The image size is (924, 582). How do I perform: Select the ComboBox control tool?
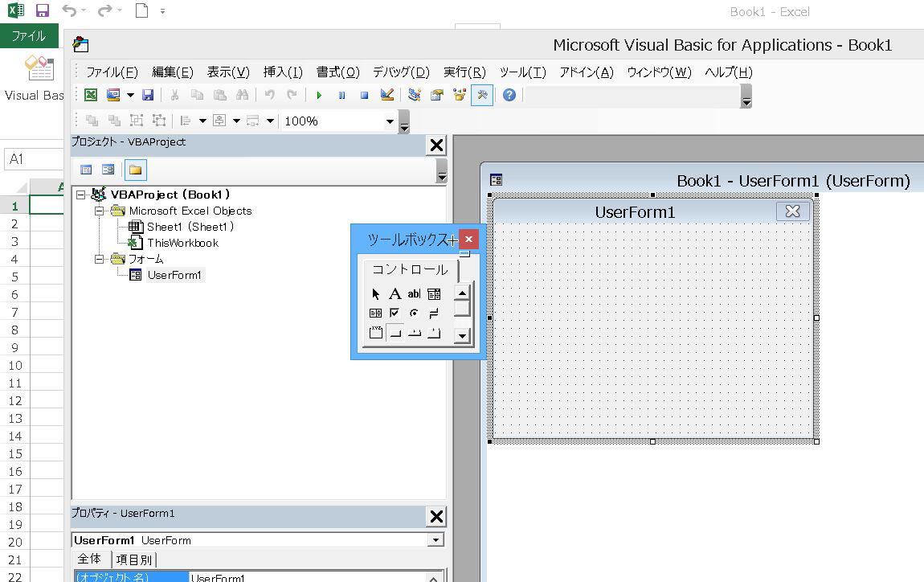[x=435, y=294]
